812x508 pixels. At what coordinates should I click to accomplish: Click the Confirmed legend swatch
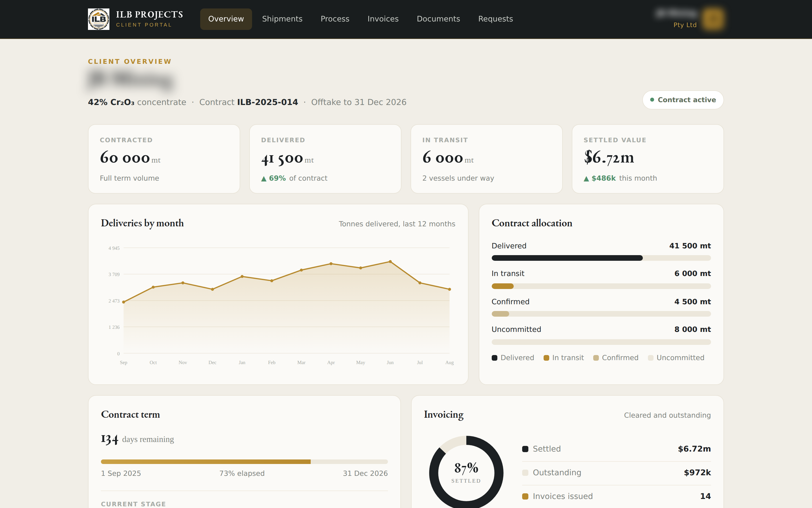[596, 358]
